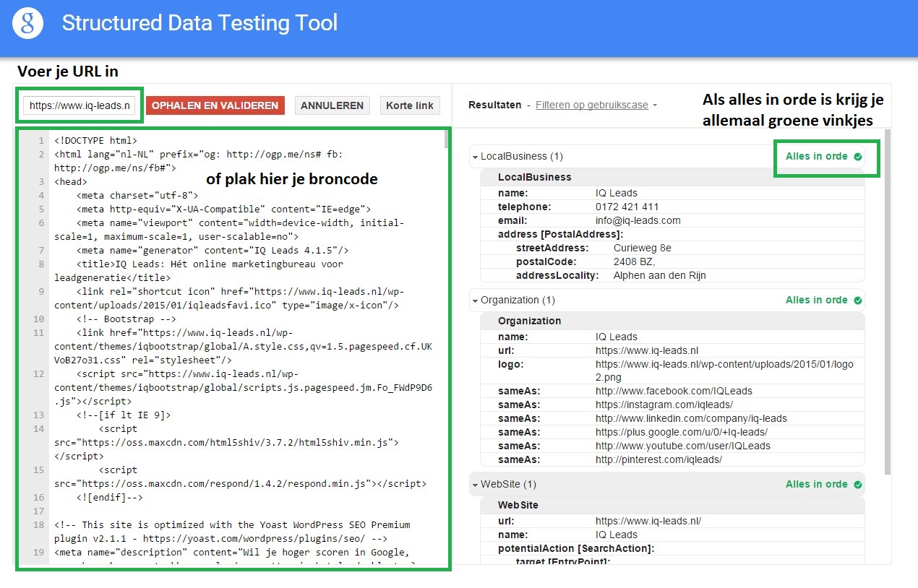Click the green check icon in WebSite row
918x588 pixels.
pyautogui.click(x=858, y=484)
